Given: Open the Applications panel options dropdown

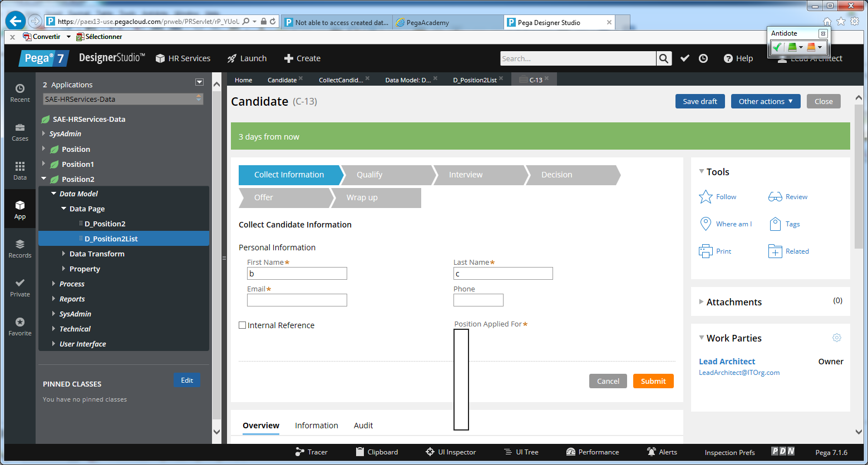Looking at the screenshot, I should pos(200,82).
